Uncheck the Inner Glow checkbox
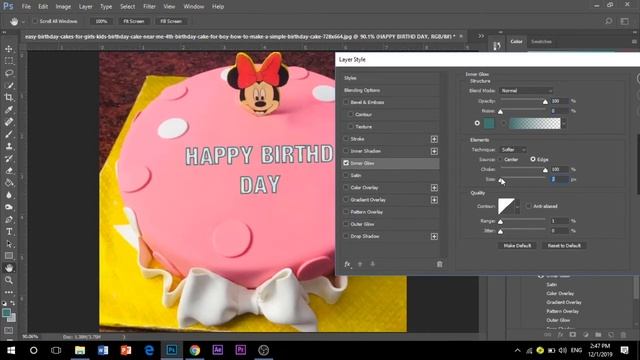Screen dimensions: 640x360 coord(346,163)
